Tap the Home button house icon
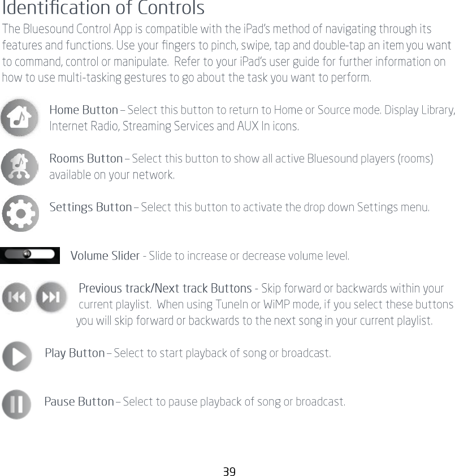This screenshot has width=455, height=476. (x=20, y=118)
